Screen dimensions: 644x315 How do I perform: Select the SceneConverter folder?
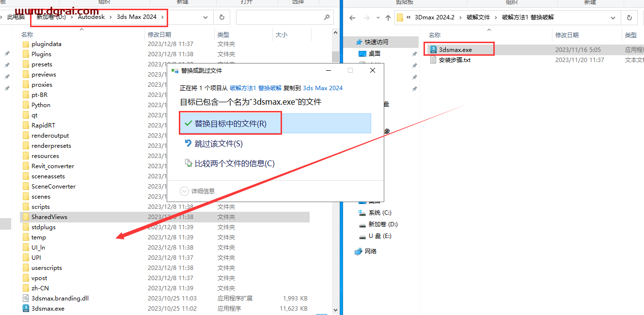click(53, 186)
